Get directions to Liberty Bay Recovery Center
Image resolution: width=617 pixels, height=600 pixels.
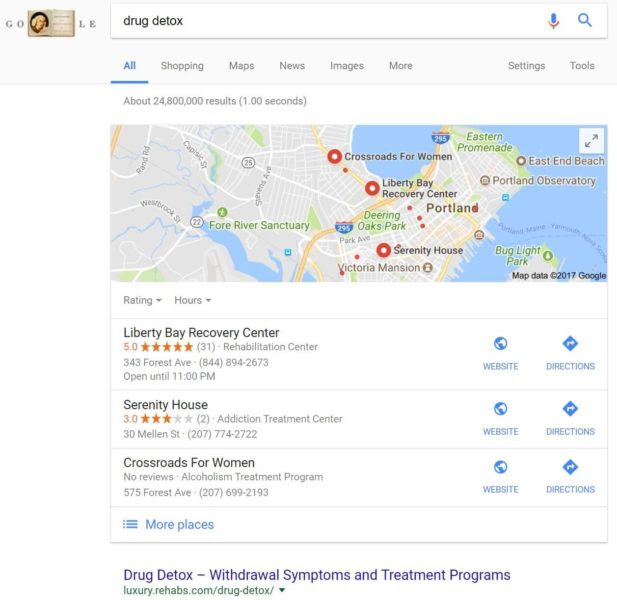point(570,343)
